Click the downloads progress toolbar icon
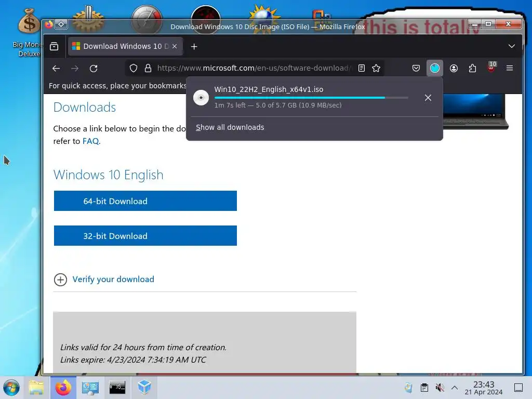The height and width of the screenshot is (399, 532). [x=435, y=68]
